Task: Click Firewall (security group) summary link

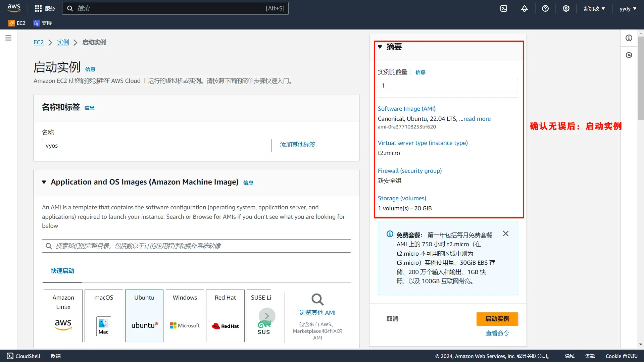Action: [x=410, y=171]
